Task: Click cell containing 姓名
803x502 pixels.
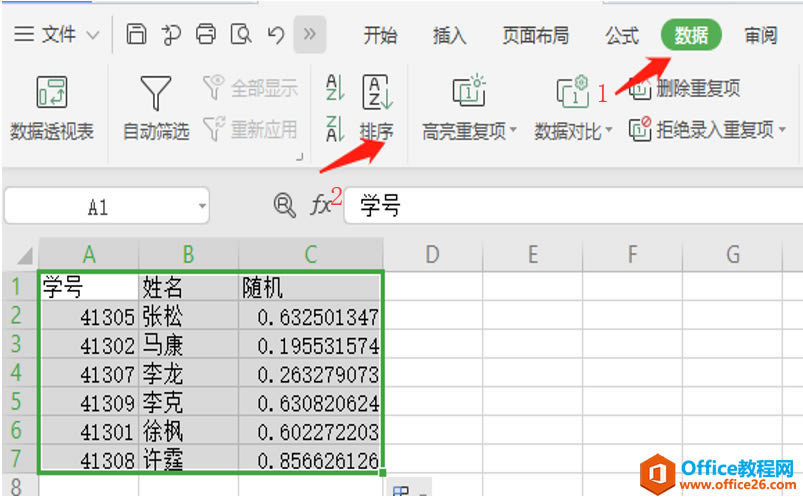Action: pyautogui.click(x=188, y=286)
